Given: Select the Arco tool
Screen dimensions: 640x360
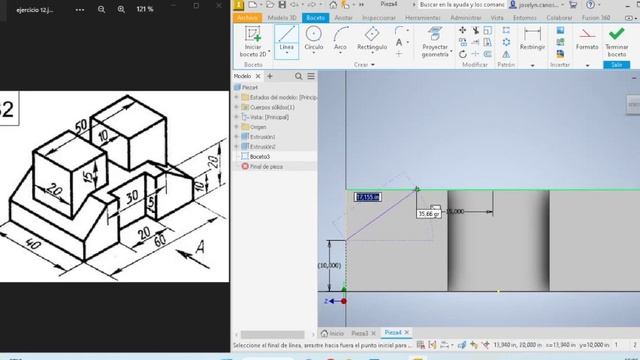Looking at the screenshot, I should (x=340, y=40).
